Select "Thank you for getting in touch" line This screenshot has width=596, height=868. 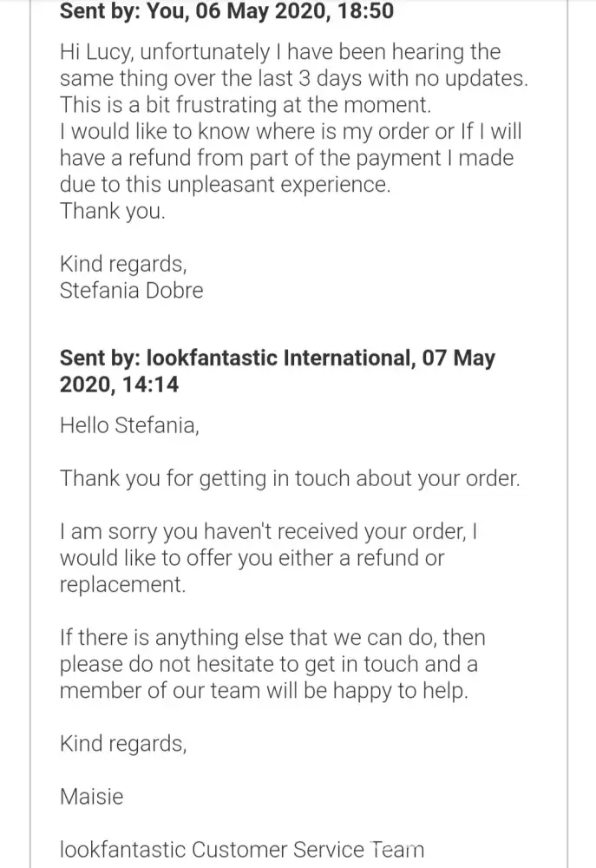tap(290, 479)
